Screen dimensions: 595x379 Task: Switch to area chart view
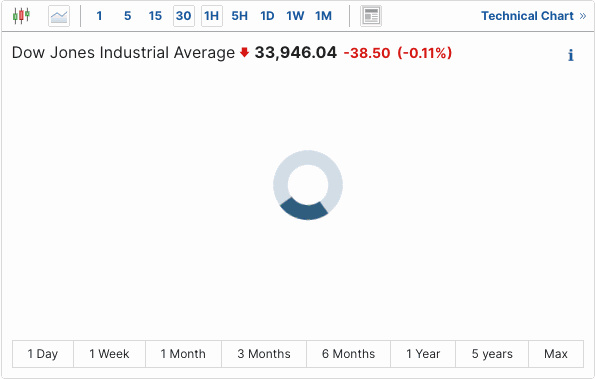coord(59,16)
